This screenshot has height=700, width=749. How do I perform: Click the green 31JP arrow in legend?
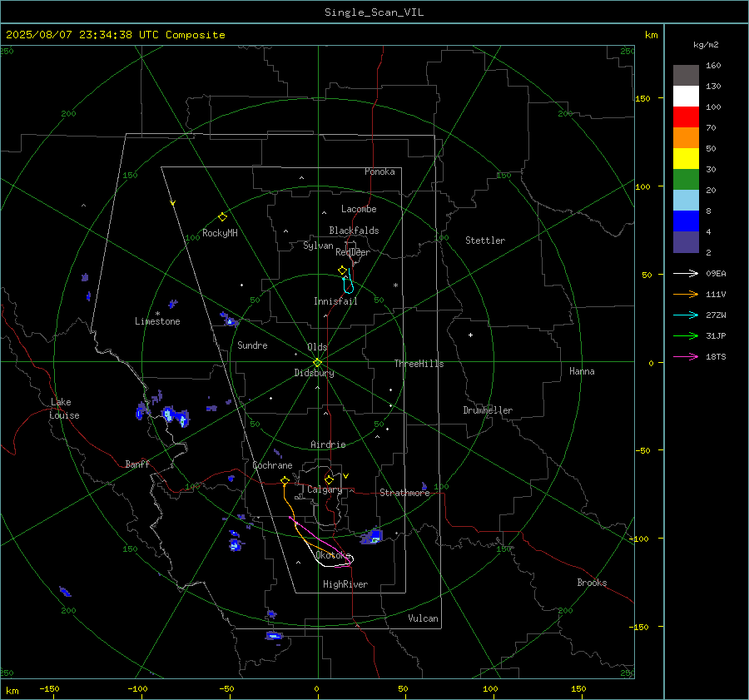[x=686, y=336]
